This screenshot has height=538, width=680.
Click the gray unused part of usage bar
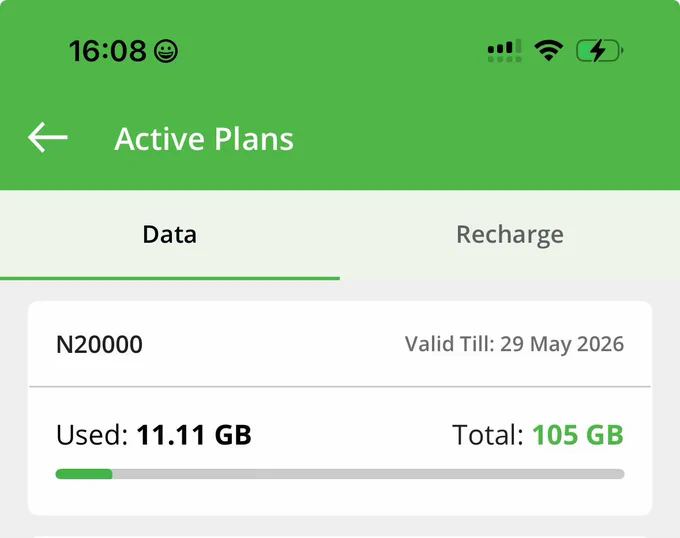click(368, 474)
